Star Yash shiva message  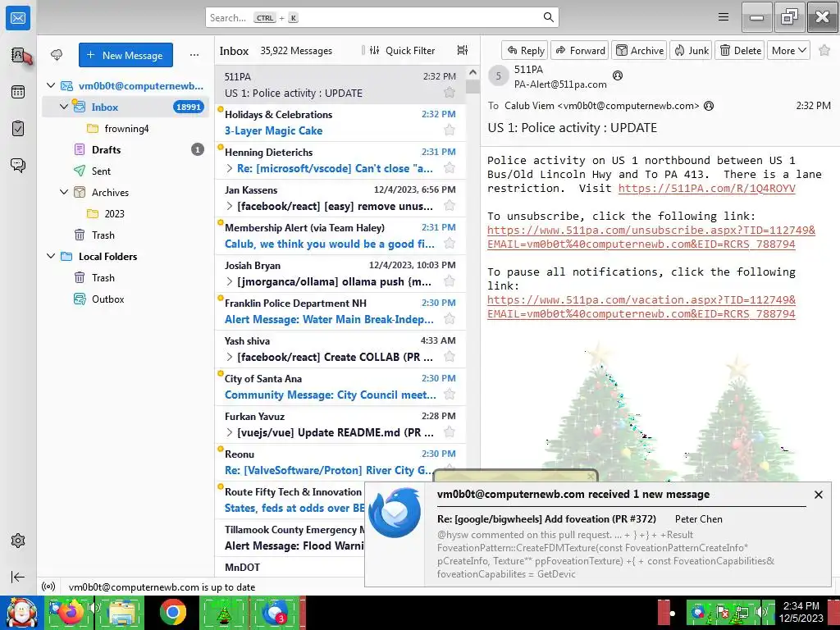click(450, 356)
